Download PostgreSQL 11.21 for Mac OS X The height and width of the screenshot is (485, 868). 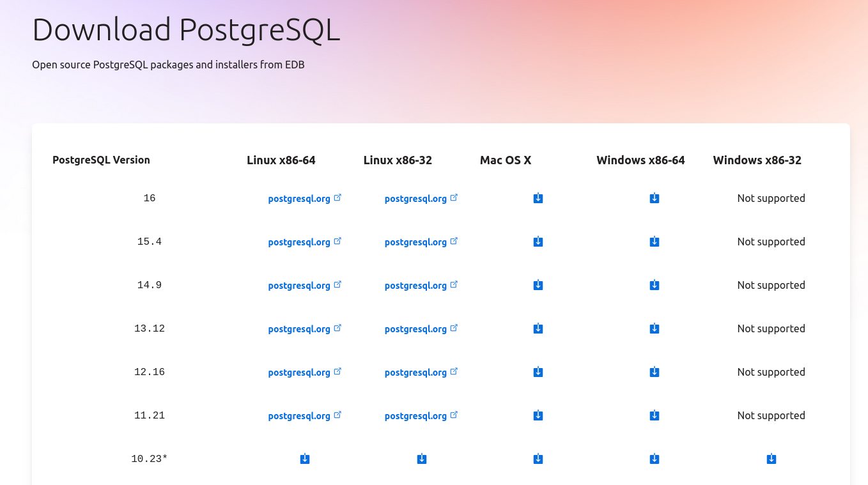(x=538, y=415)
